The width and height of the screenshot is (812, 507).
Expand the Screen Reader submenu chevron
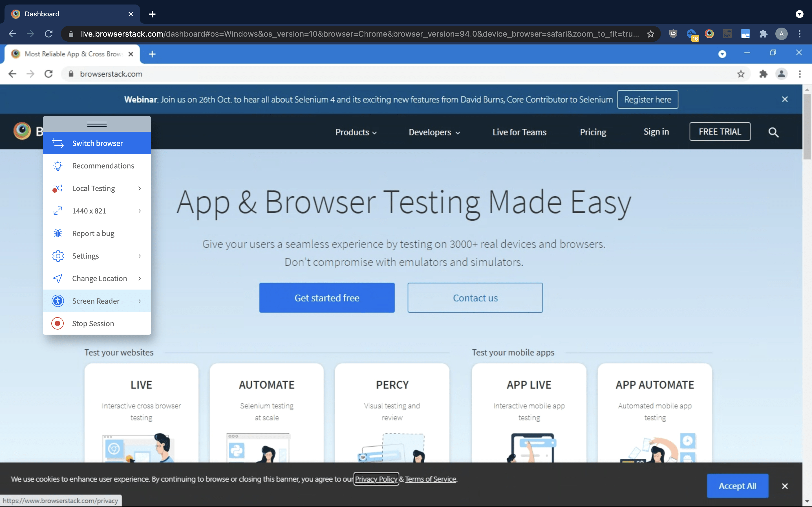coord(139,301)
